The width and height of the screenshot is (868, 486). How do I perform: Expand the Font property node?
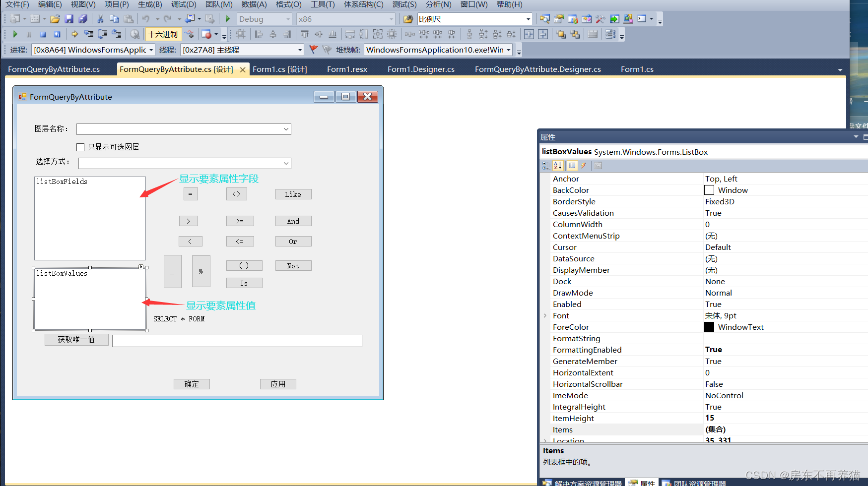[545, 316]
